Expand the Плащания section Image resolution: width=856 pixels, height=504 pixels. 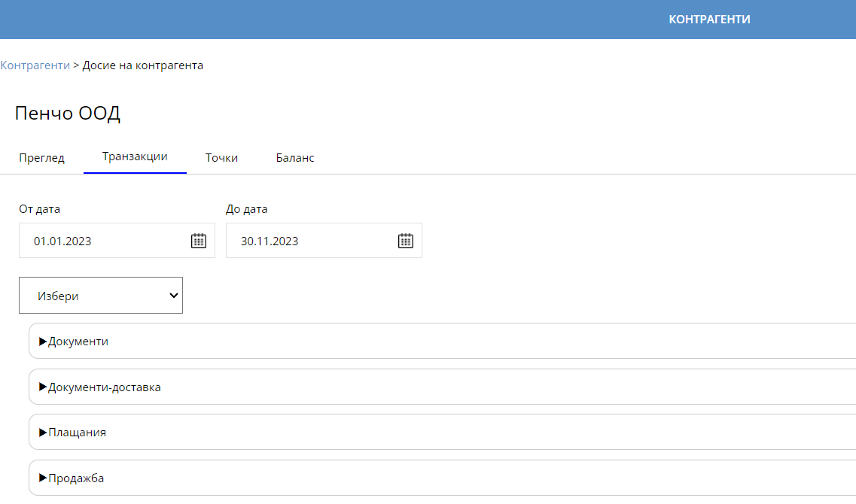(442, 432)
